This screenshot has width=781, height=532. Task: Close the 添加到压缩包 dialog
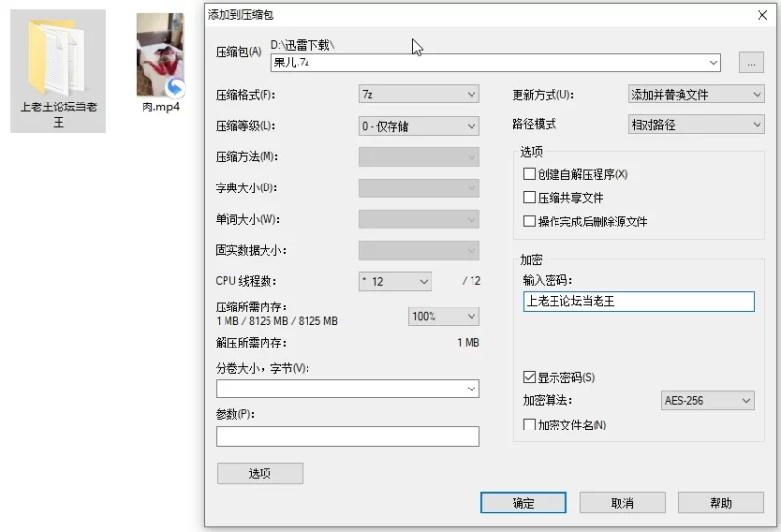762,15
